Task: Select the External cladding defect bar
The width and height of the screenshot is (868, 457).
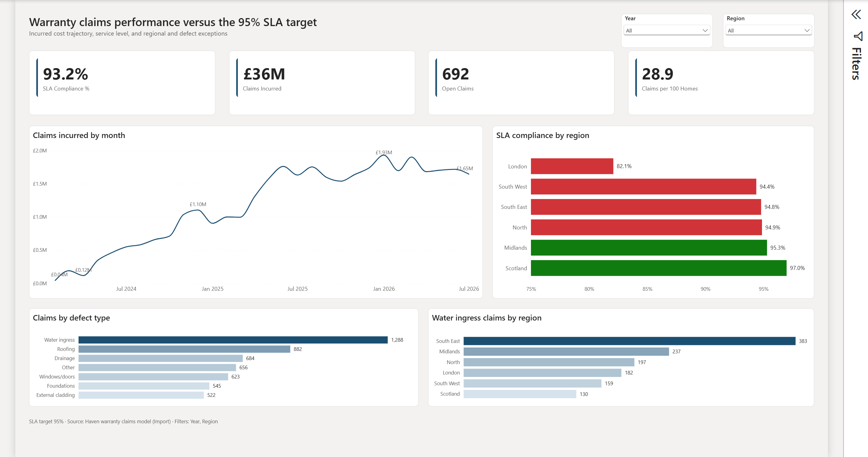Action: tap(141, 395)
